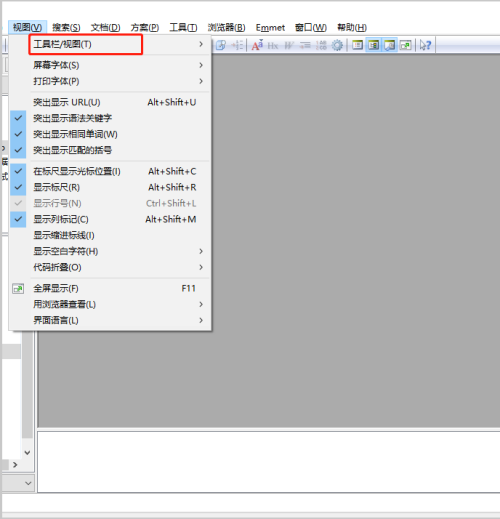Click the Hex viewer (Hx) toolbar icon
Screen dimensions: 500x519
pyautogui.click(x=273, y=45)
